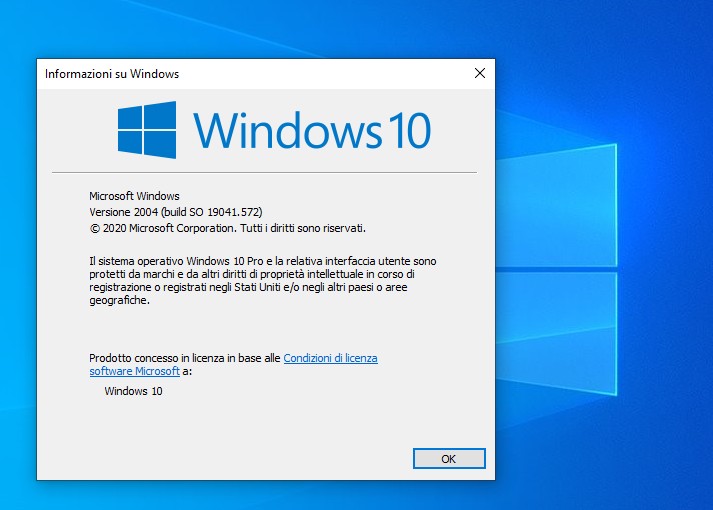Image resolution: width=713 pixels, height=510 pixels.
Task: Click the licensee name Windows 10
Action: tap(133, 391)
